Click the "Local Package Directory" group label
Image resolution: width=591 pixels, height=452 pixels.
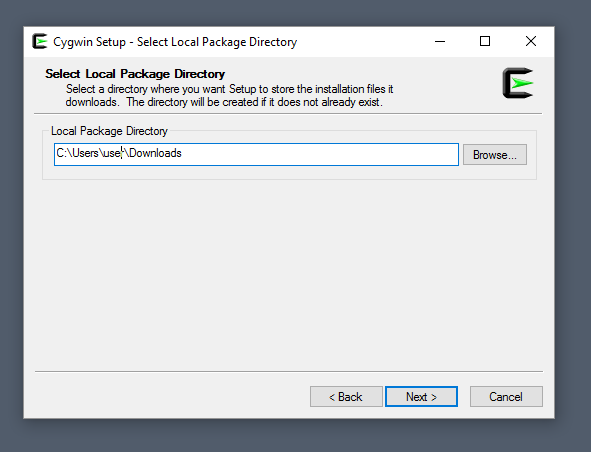coord(109,131)
